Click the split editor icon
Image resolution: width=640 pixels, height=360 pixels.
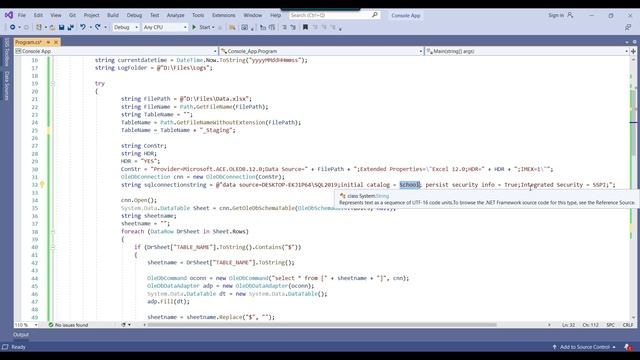point(633,51)
